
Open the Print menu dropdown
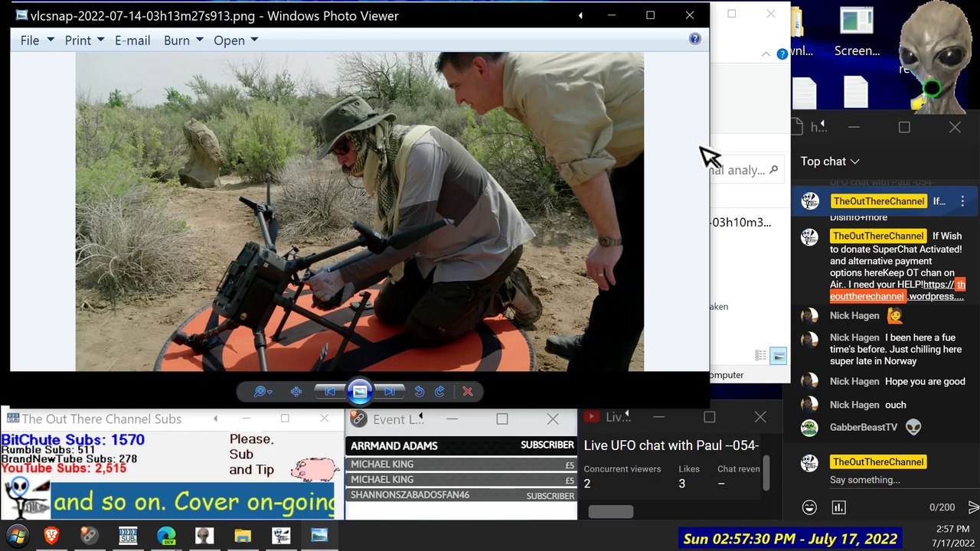click(x=84, y=41)
